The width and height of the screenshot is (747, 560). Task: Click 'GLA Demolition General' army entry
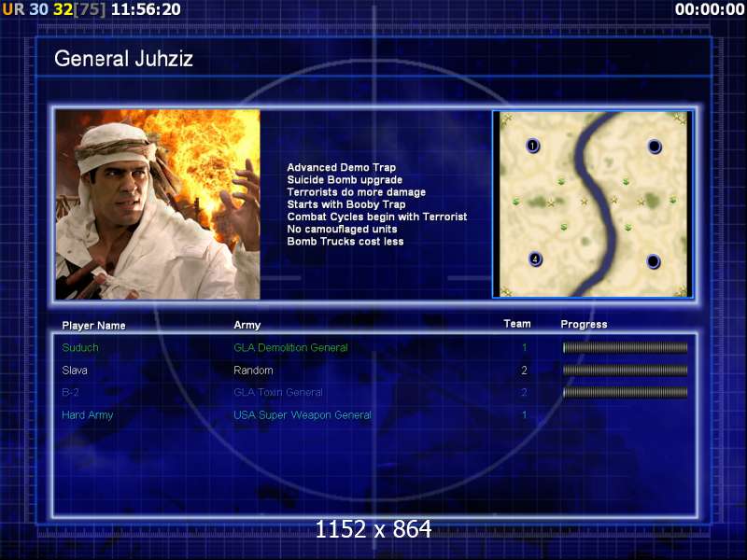tap(290, 347)
